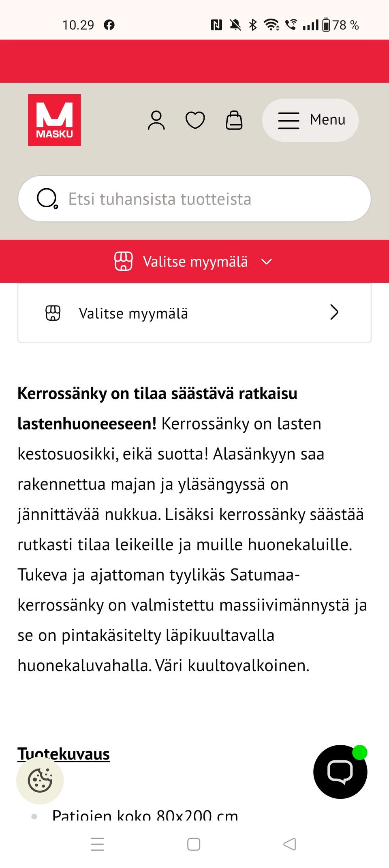389x868 pixels.
Task: Collapse the store selector chevron arrow
Action: pyautogui.click(x=266, y=262)
